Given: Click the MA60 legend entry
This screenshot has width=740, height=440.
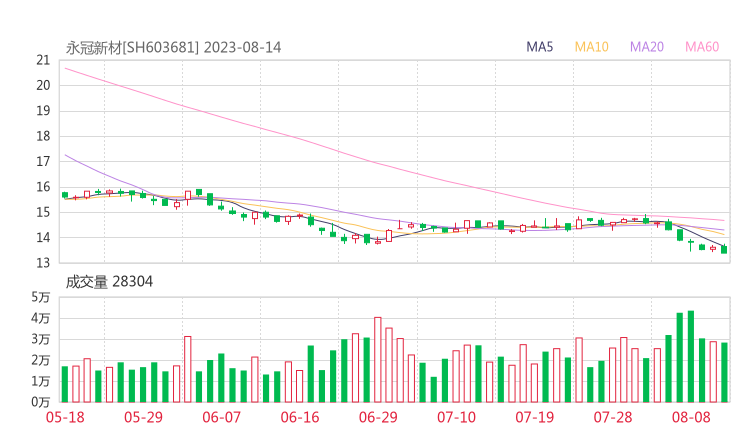Looking at the screenshot, I should click(702, 47).
